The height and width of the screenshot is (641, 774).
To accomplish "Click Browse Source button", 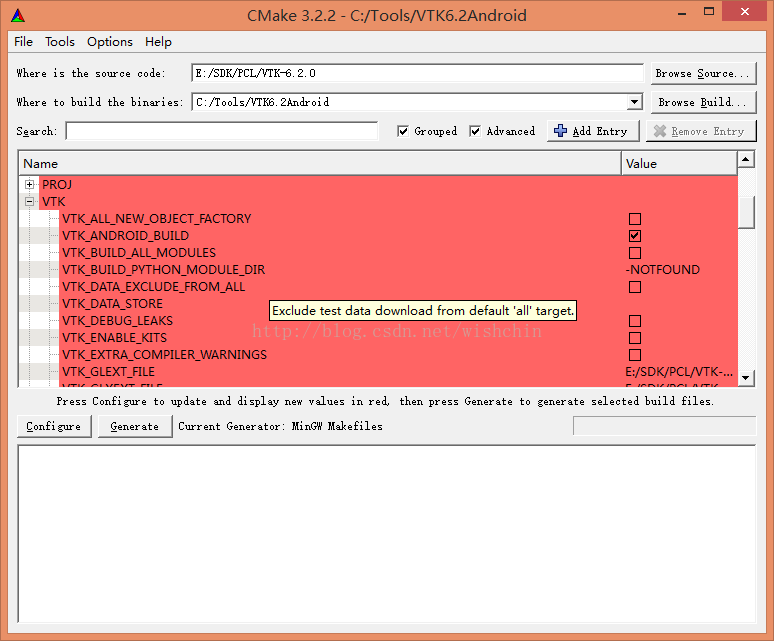I will (703, 74).
